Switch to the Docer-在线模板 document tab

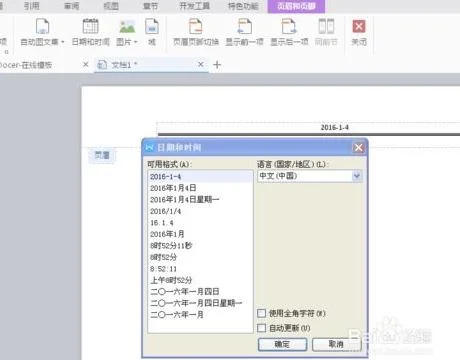tap(26, 65)
